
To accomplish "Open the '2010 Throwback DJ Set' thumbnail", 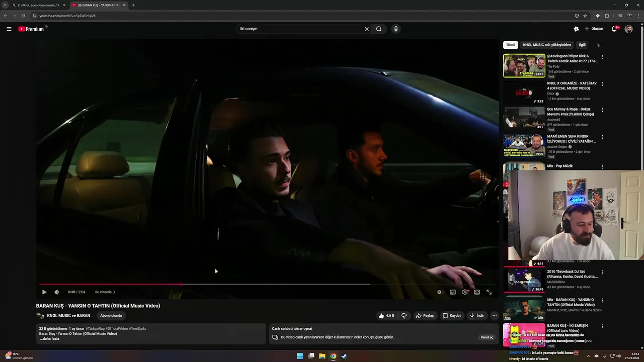I will coord(524,281).
